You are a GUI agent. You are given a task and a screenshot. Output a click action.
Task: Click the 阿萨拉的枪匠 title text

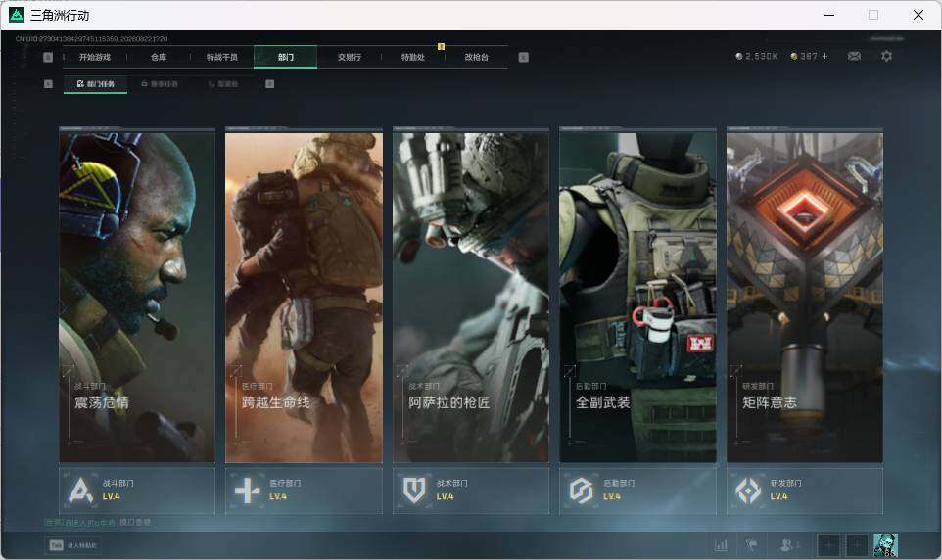[449, 402]
